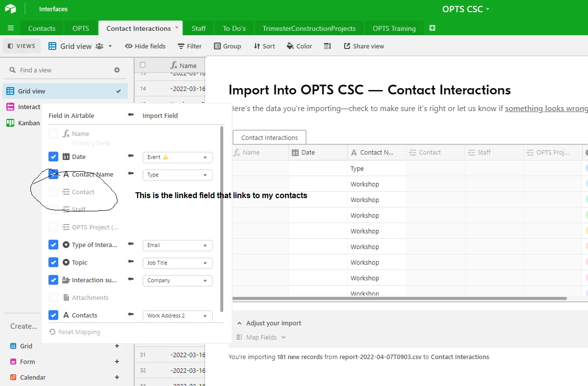The width and height of the screenshot is (588, 386).
Task: Click horizontal scrollbar in import preview
Action: coord(399,298)
